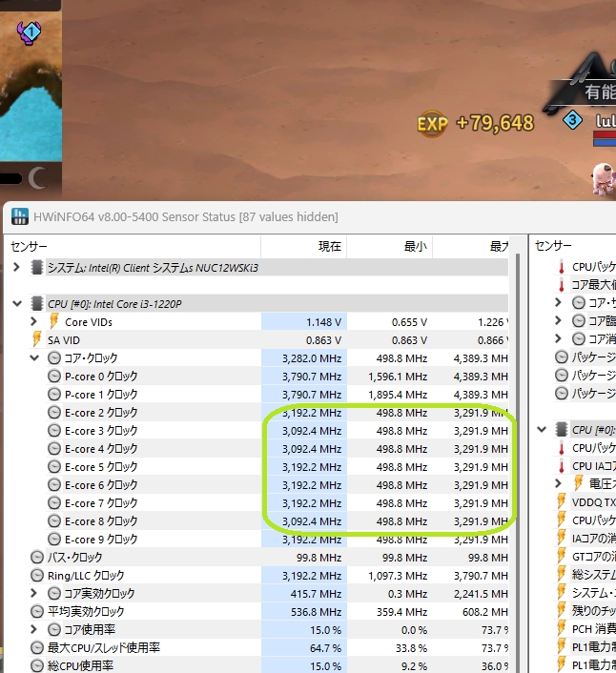The width and height of the screenshot is (616, 673).
Task: Click the 64.7 % max CPU thread usage value
Action: coord(325,647)
